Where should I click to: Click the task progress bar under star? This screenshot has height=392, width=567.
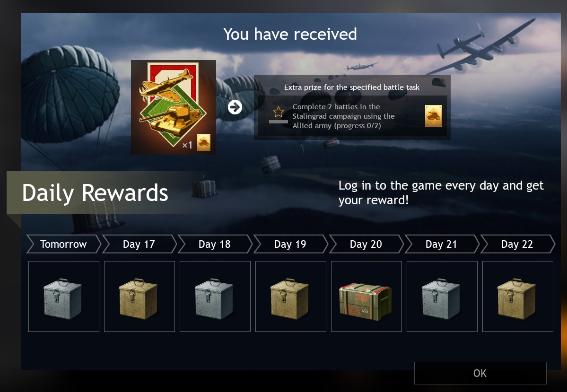(x=279, y=122)
